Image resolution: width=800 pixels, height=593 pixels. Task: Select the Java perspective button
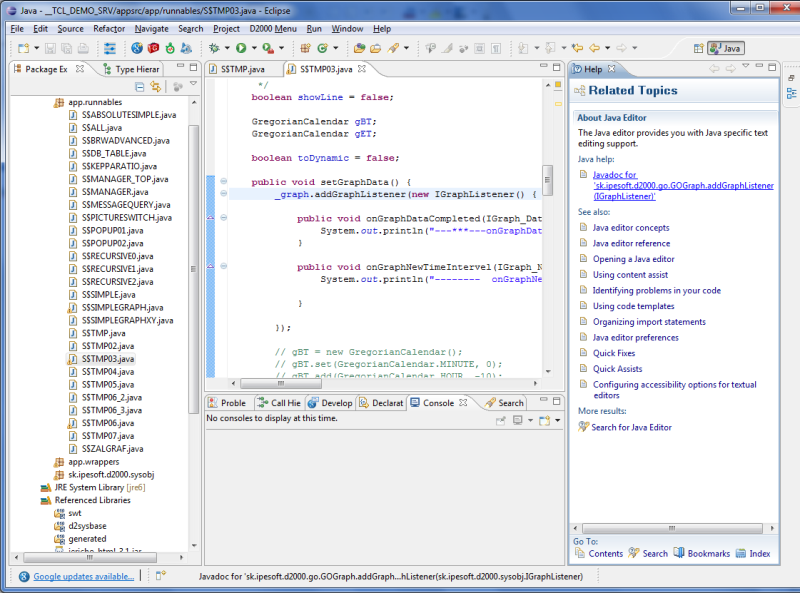click(725, 48)
